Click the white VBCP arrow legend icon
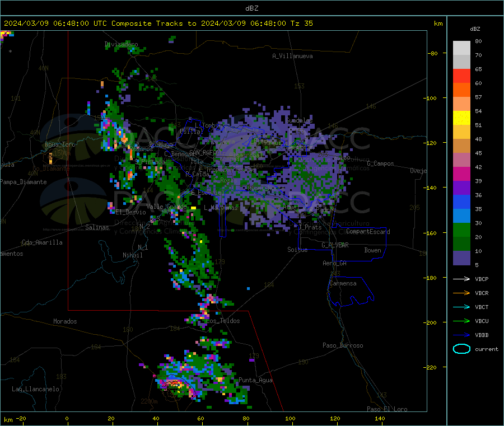The image size is (504, 426). coord(461,279)
